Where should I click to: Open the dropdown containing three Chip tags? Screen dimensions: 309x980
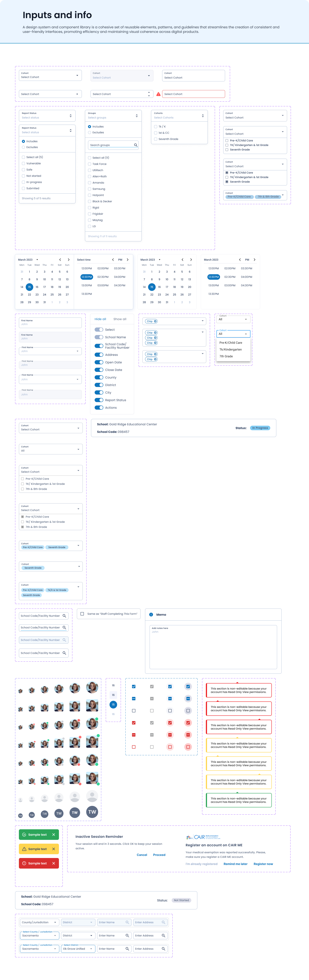pos(174,338)
